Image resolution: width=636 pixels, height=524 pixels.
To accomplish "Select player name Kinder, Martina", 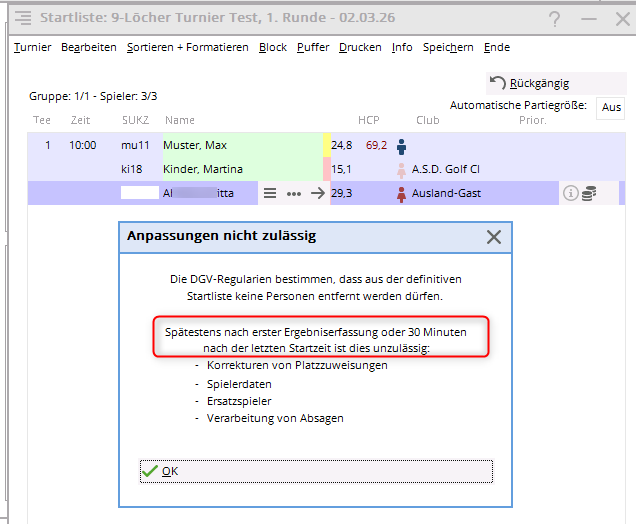I will 203,169.
